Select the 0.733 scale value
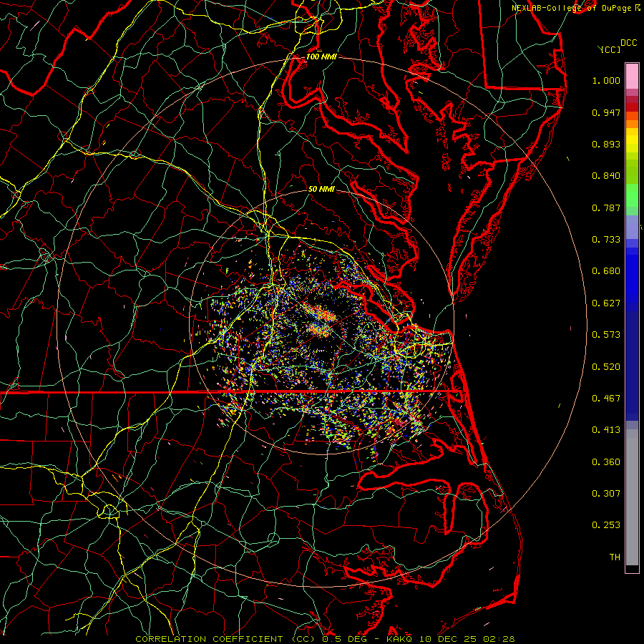Screen dimensions: 644x644 [x=606, y=240]
